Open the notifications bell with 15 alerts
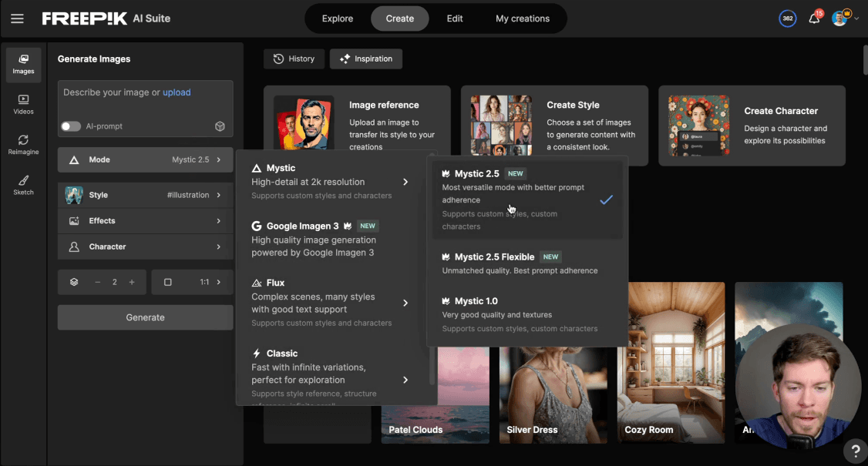The width and height of the screenshot is (868, 466). [x=812, y=18]
